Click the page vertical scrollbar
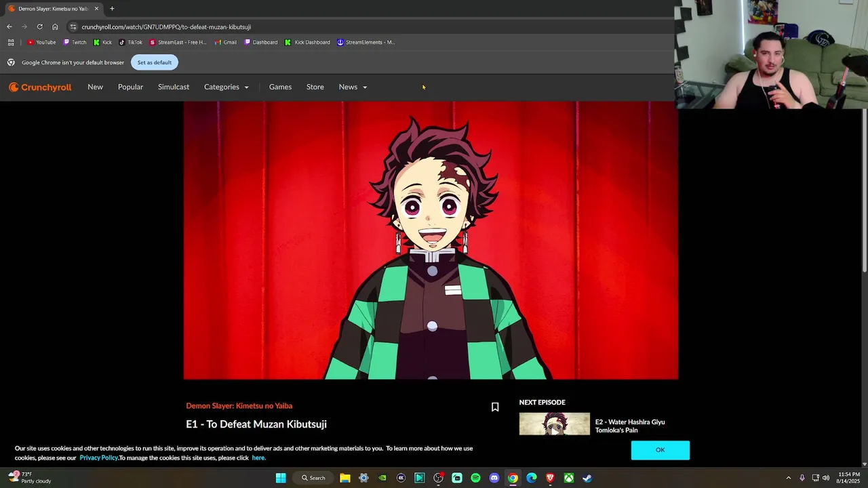The image size is (868, 488). 865,190
